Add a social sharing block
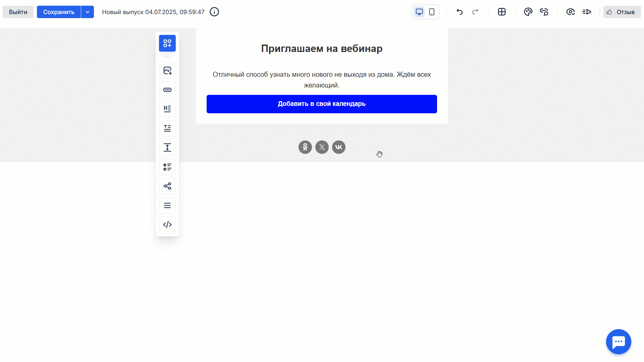Screen dimensions: 644x362 [167, 186]
